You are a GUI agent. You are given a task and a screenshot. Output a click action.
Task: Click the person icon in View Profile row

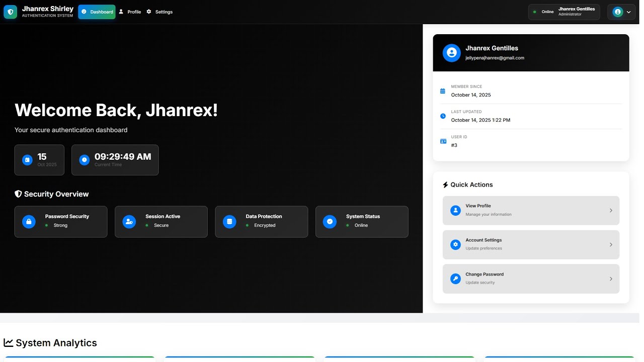(x=455, y=210)
